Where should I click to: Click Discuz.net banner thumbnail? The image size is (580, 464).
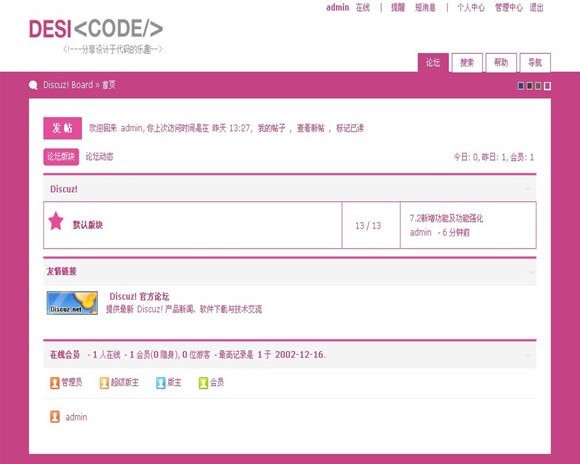pos(72,303)
